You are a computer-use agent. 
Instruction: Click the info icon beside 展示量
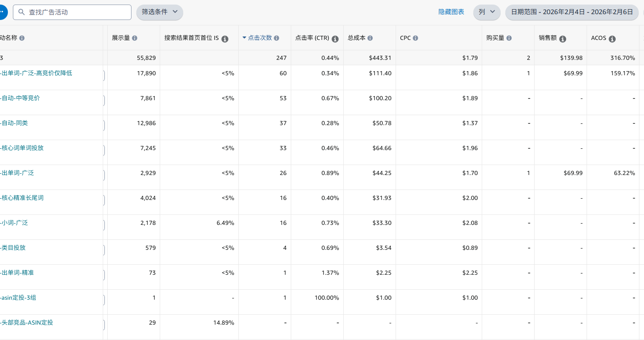coord(134,38)
